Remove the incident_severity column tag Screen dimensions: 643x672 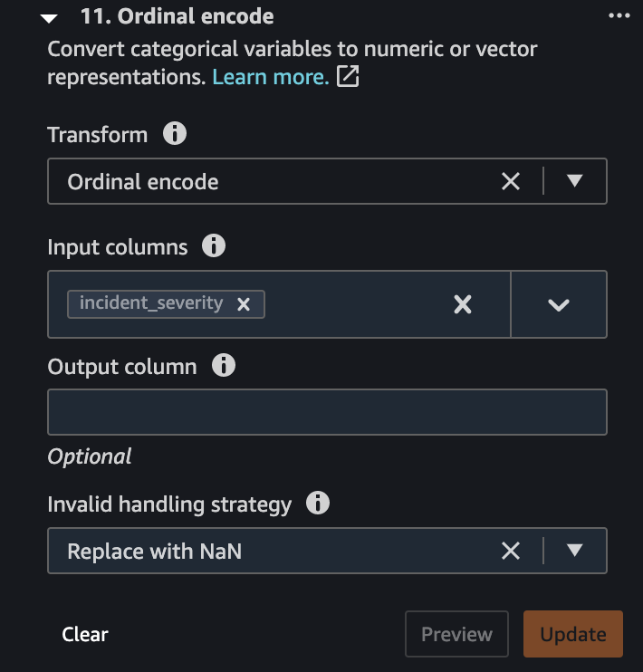point(244,304)
